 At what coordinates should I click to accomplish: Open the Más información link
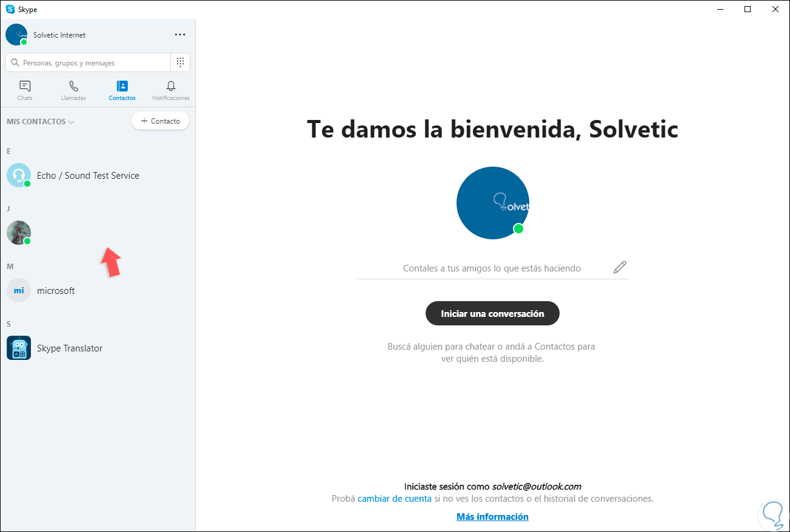click(492, 517)
